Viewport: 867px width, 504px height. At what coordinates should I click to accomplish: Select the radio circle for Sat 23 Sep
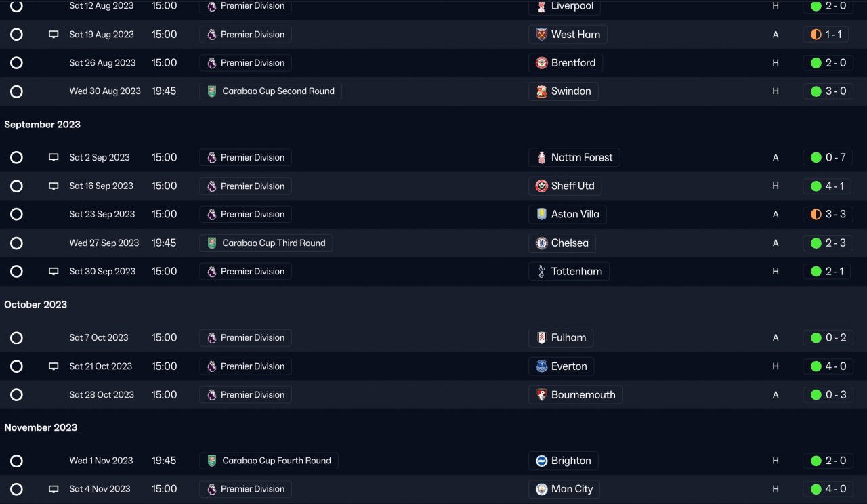(x=17, y=215)
